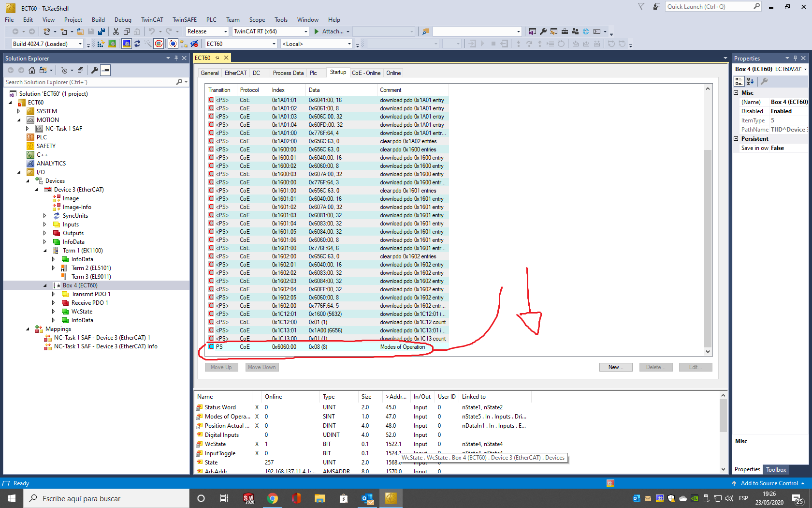Click the Move Down button
Screen dimensions: 812x508
262,367
